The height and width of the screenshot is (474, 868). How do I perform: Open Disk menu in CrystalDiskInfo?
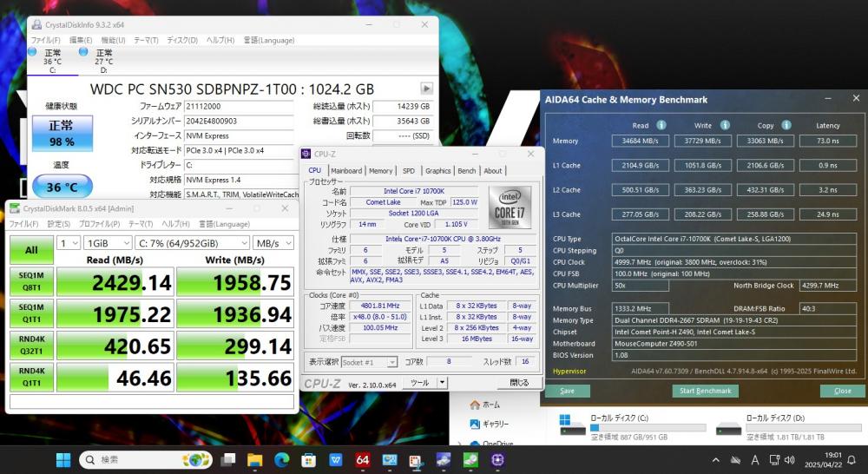tap(182, 40)
